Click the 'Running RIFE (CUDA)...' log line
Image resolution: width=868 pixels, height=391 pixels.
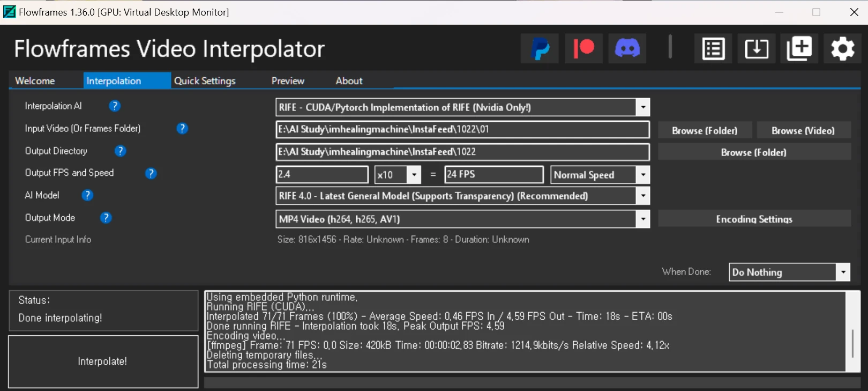tap(260, 307)
